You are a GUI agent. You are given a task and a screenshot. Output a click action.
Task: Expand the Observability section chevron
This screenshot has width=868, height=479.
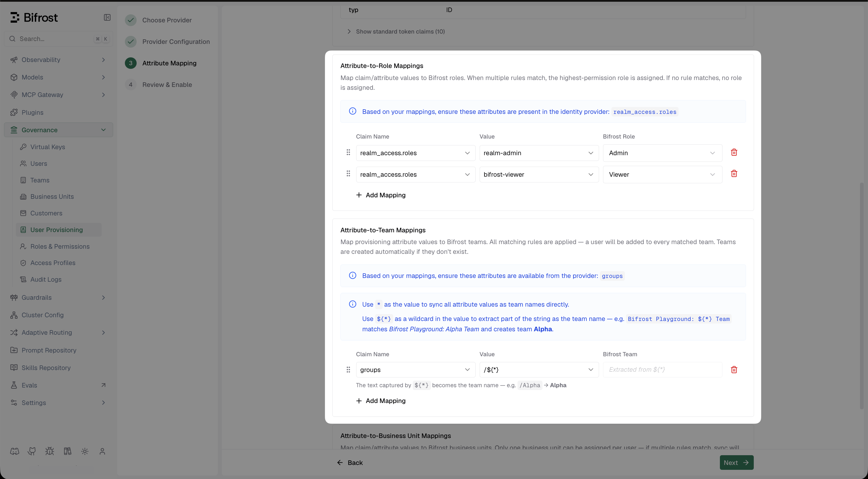coord(103,60)
